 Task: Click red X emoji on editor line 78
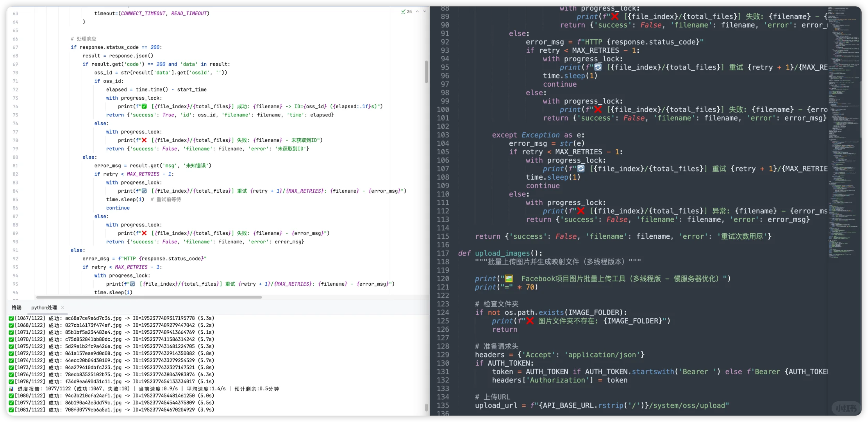[144, 140]
